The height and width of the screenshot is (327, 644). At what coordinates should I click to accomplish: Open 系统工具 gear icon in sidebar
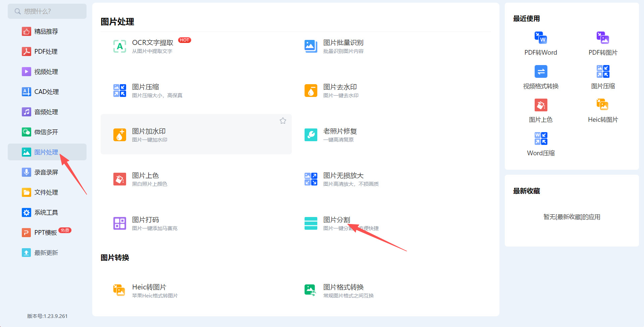[x=26, y=213]
